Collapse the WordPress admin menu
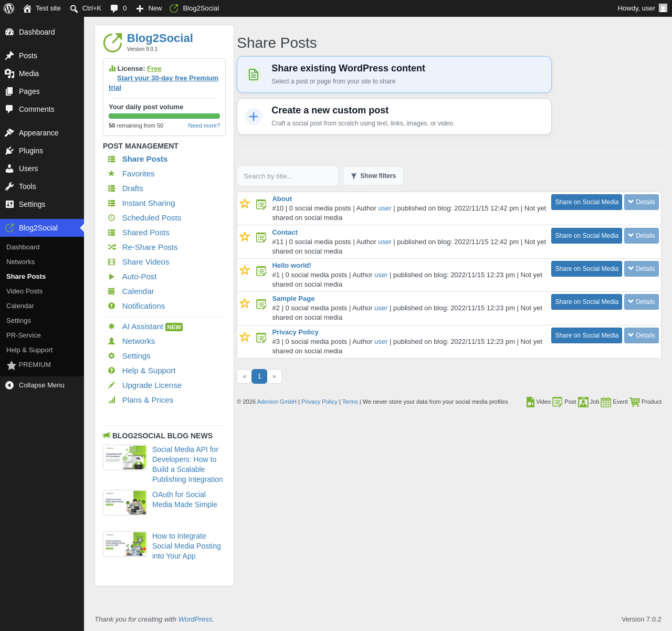Screen dimensions: 672x631 (42, 385)
